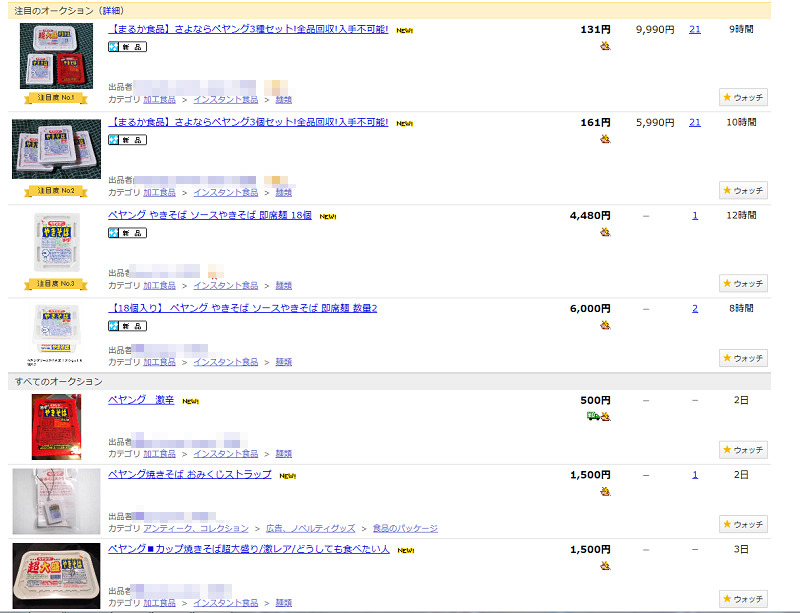This screenshot has height=613, width=800.
Task: Click buy-now price 5,990円
Action: pyautogui.click(x=655, y=122)
